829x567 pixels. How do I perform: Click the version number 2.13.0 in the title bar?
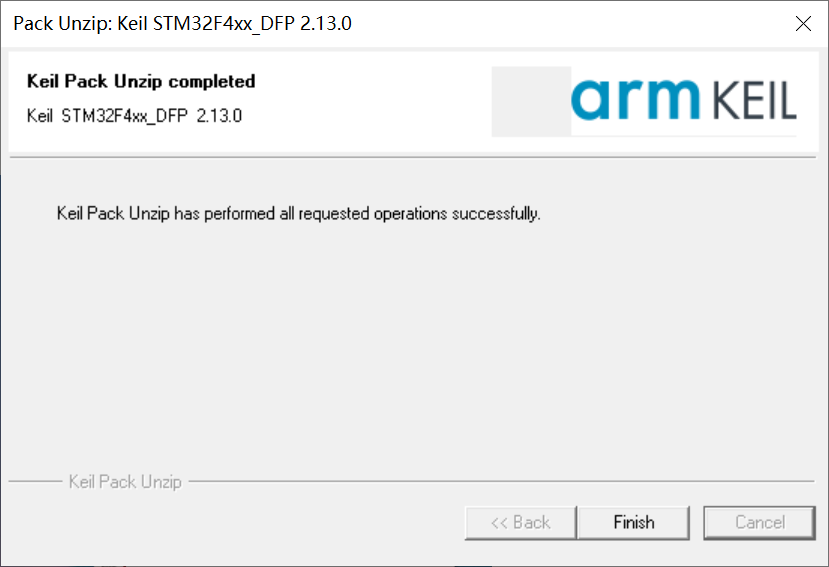point(326,23)
